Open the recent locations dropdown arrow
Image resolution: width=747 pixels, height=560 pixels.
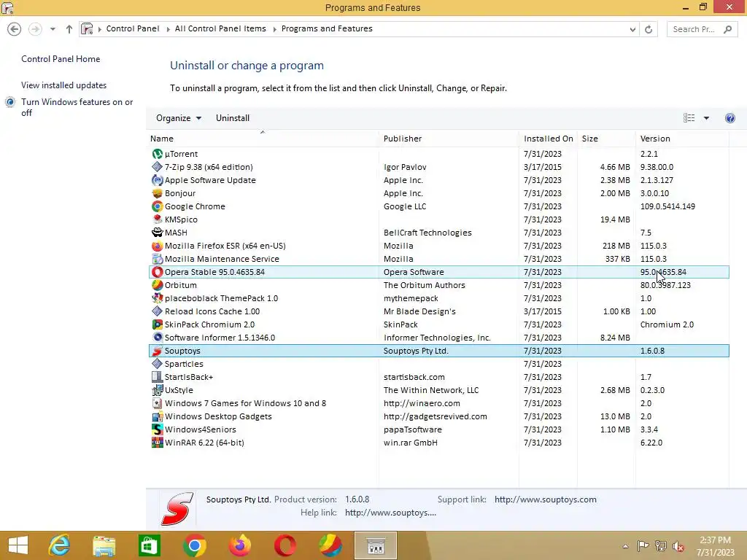pos(53,29)
